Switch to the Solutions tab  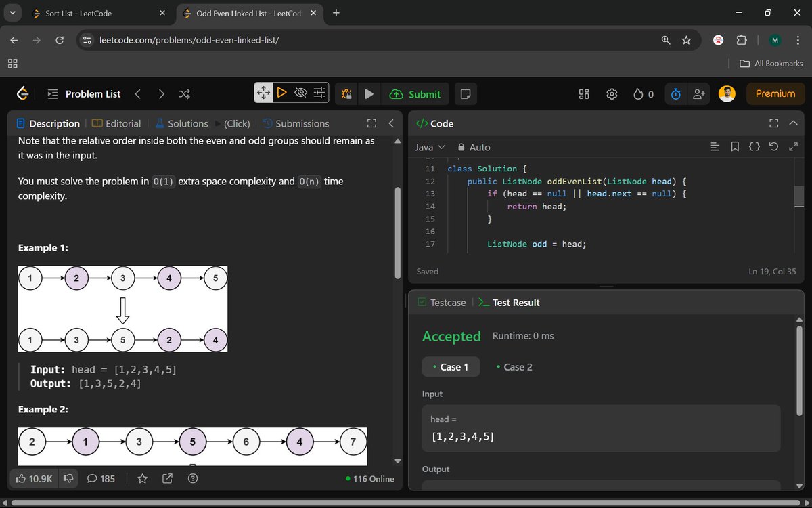click(x=181, y=123)
